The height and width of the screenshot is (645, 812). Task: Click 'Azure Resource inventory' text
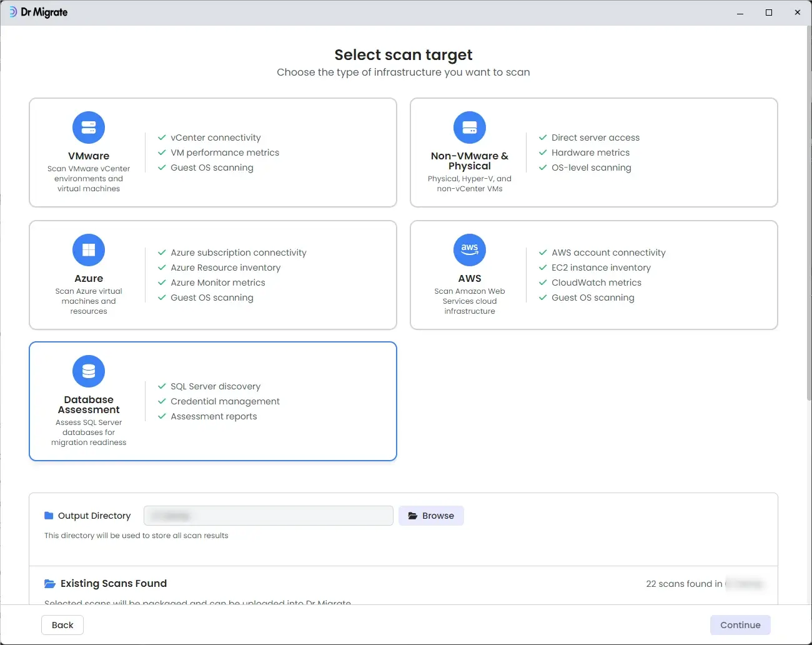(225, 267)
